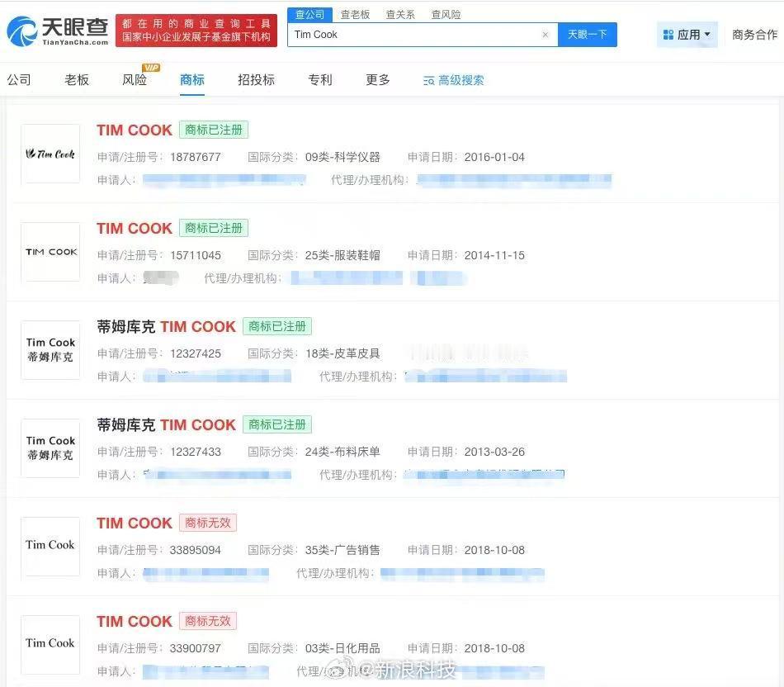784x687 pixels.
Task: Open the script Tim Cook trademark thumbnail
Action: point(50,154)
